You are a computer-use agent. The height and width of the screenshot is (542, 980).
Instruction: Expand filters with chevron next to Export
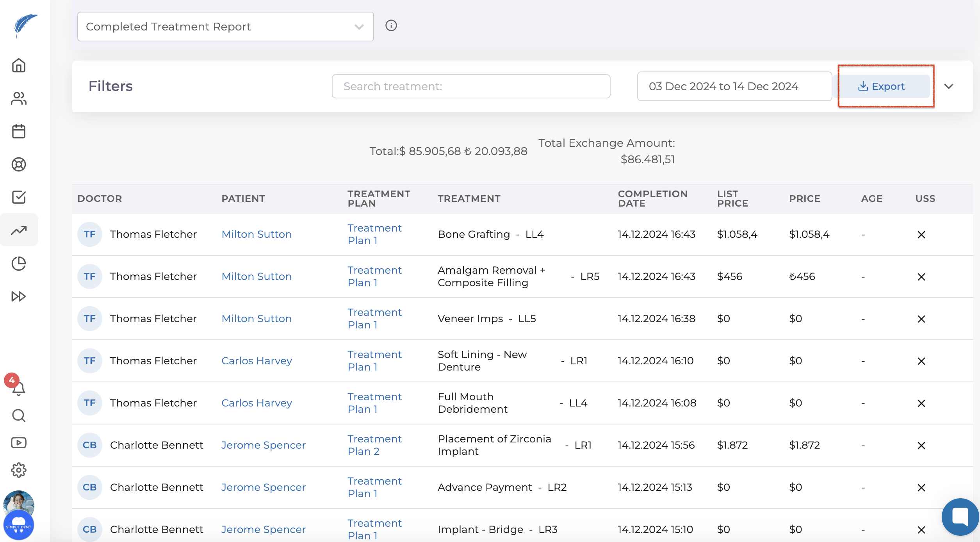coord(949,86)
